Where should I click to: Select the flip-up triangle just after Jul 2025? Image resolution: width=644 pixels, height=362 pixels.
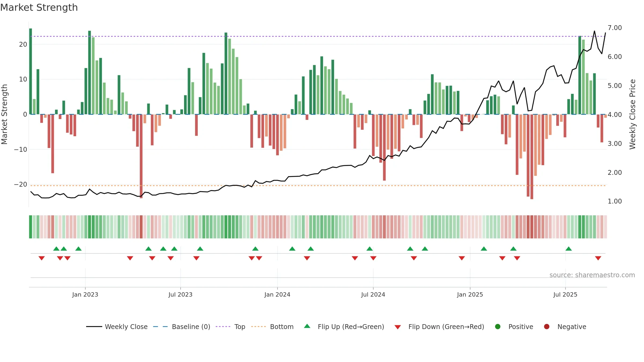point(569,249)
